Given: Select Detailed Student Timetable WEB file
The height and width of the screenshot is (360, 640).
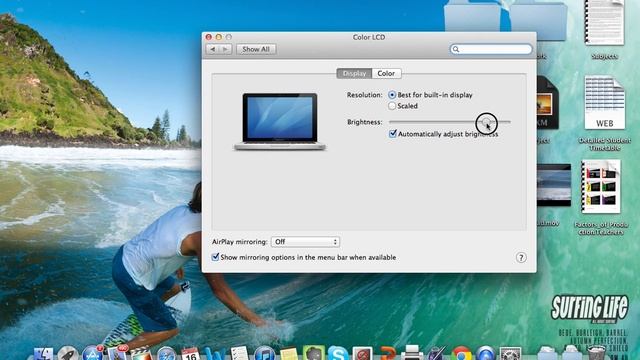Looking at the screenshot, I should 604,103.
